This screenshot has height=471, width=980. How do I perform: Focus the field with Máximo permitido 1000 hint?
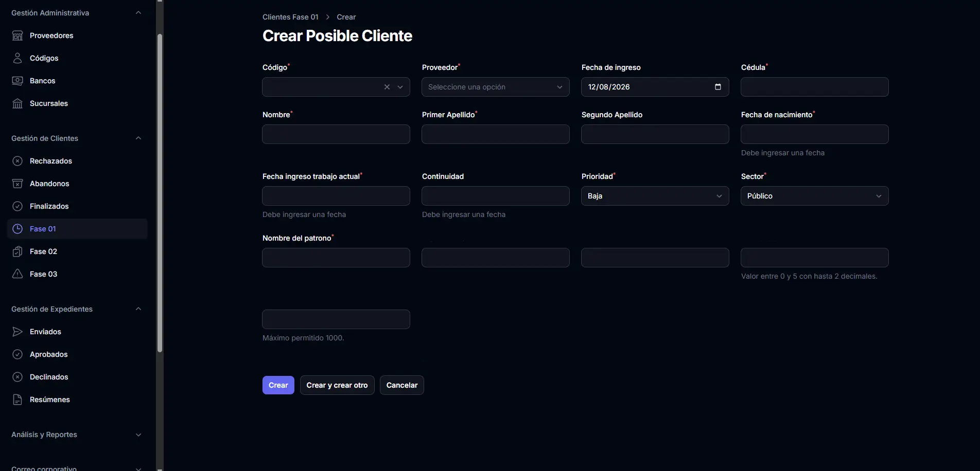click(x=336, y=319)
